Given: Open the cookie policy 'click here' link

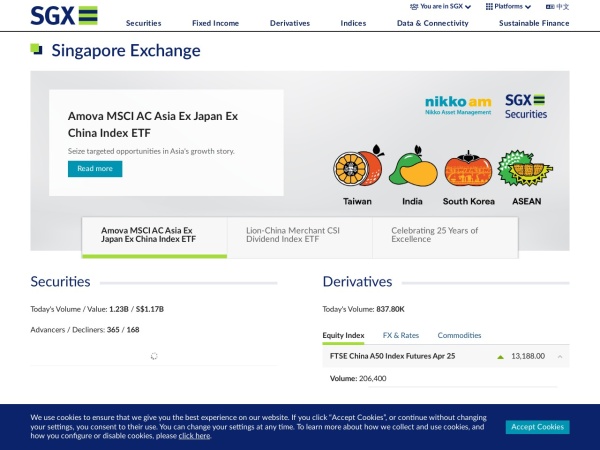Looking at the screenshot, I should click(x=194, y=436).
